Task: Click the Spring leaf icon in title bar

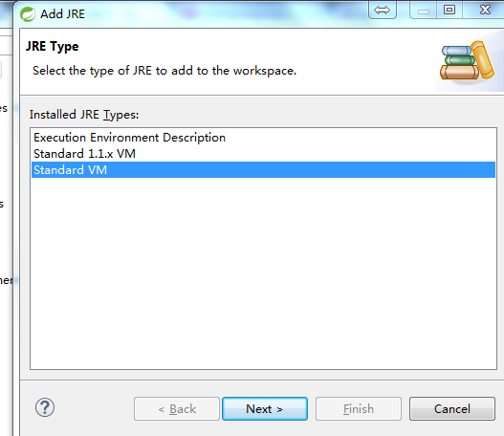Action: 28,14
